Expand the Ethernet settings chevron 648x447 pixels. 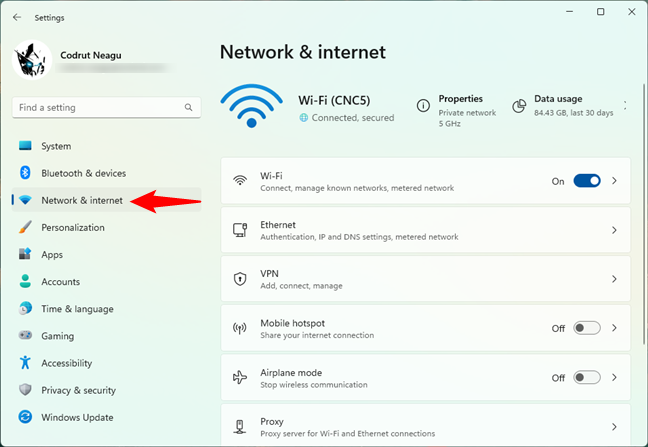[614, 230]
